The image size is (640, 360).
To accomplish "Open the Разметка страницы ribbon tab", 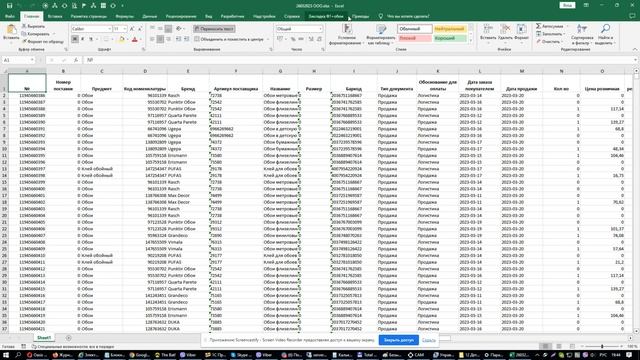I will (x=89, y=16).
